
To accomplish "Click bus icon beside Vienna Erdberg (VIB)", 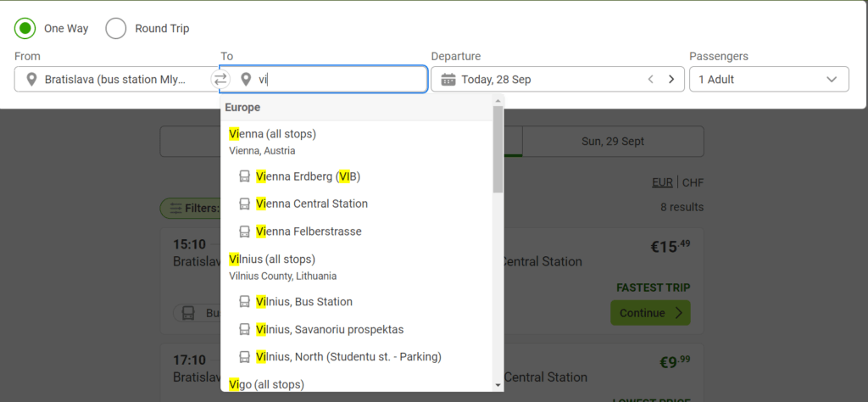I will click(x=244, y=176).
